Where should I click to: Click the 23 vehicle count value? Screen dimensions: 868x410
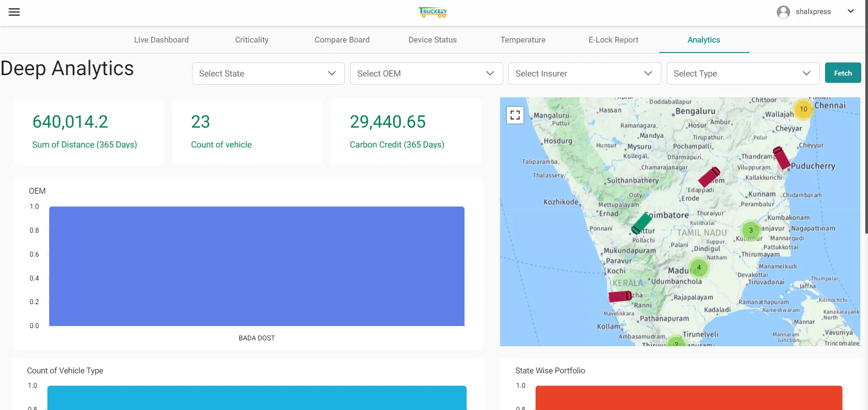pyautogui.click(x=200, y=122)
